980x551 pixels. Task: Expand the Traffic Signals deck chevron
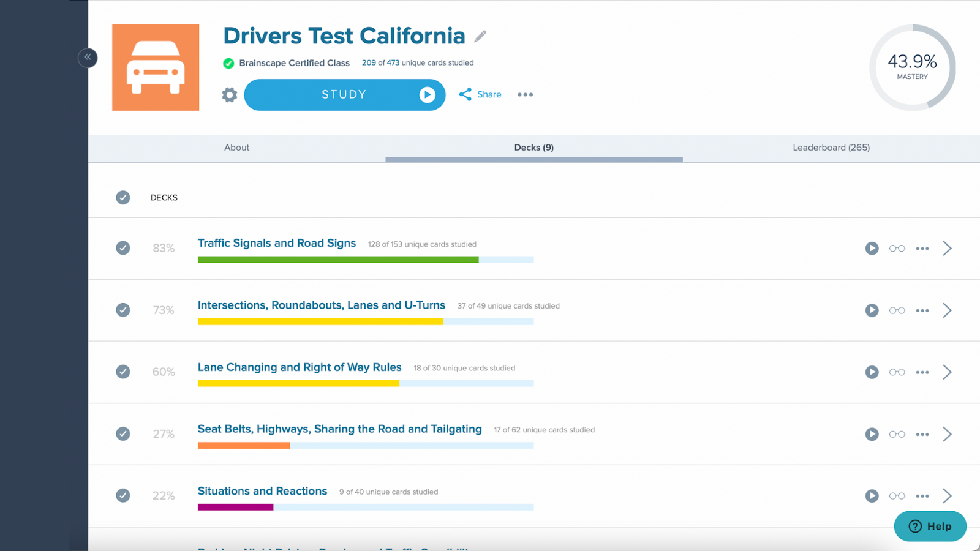pyautogui.click(x=947, y=249)
